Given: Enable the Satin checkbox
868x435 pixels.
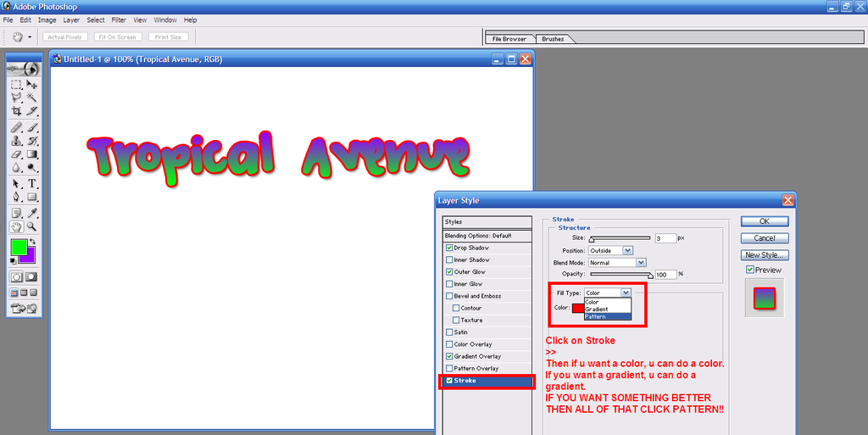Looking at the screenshot, I should click(x=449, y=332).
